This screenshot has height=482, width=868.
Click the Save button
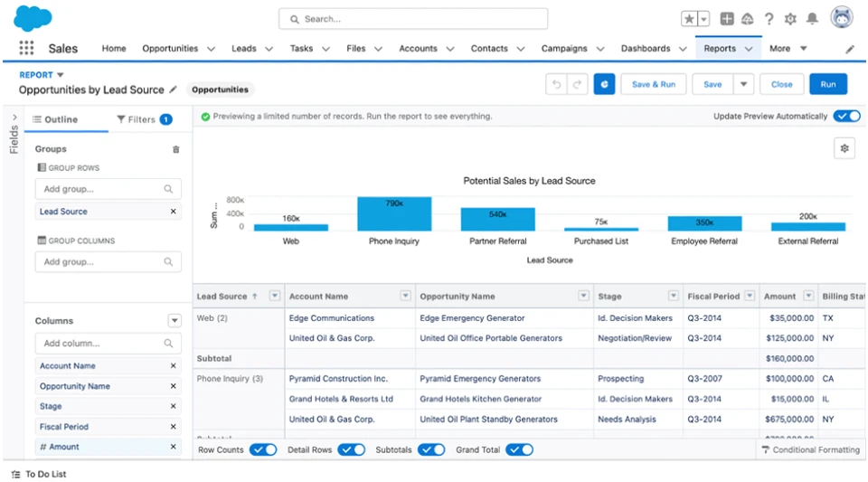click(712, 84)
